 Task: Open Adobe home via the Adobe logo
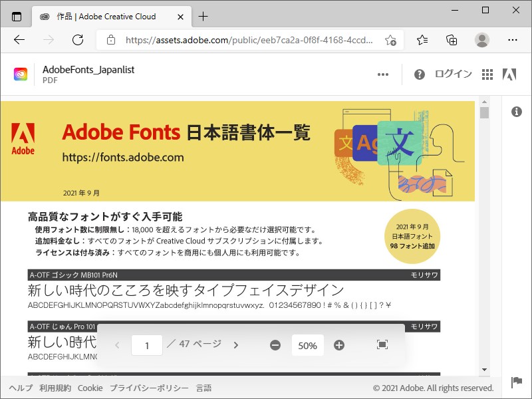(x=509, y=74)
